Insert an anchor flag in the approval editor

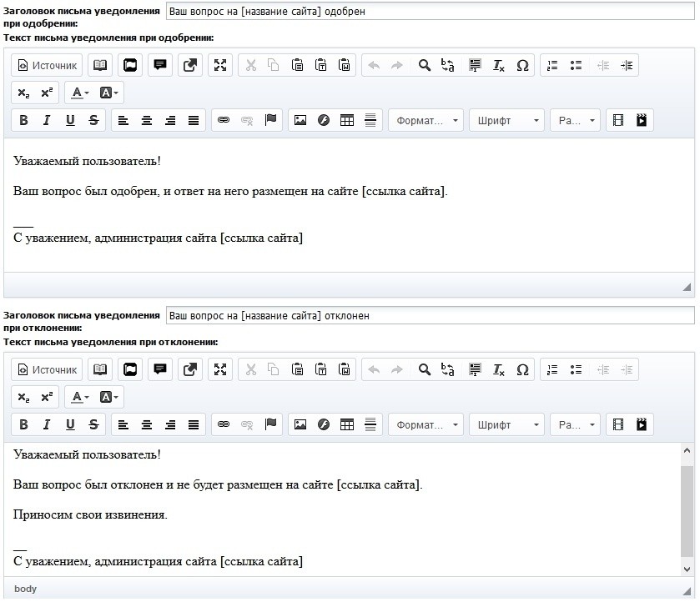(270, 120)
